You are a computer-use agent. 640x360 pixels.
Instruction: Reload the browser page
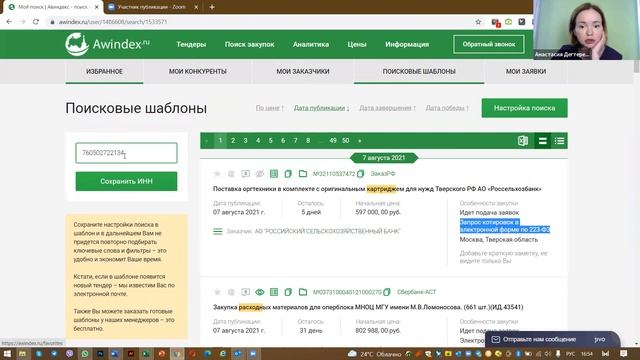click(36, 22)
